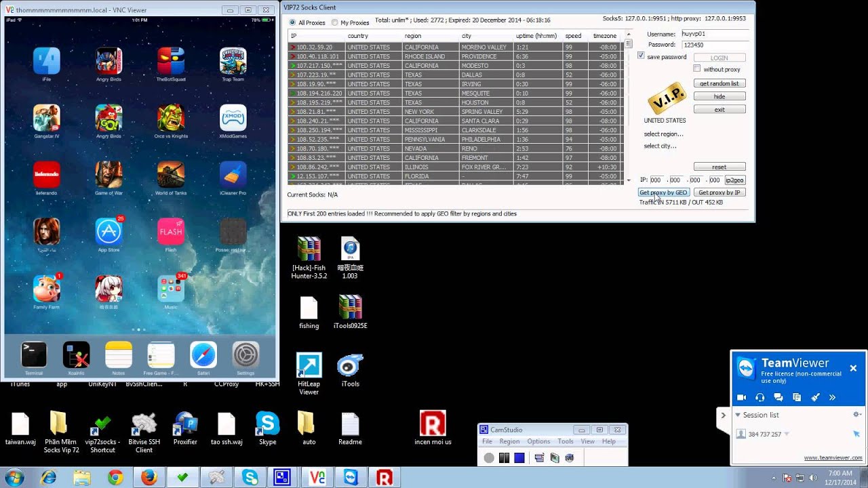Open CamStudio Options menu
868x488 pixels.
[538, 441]
